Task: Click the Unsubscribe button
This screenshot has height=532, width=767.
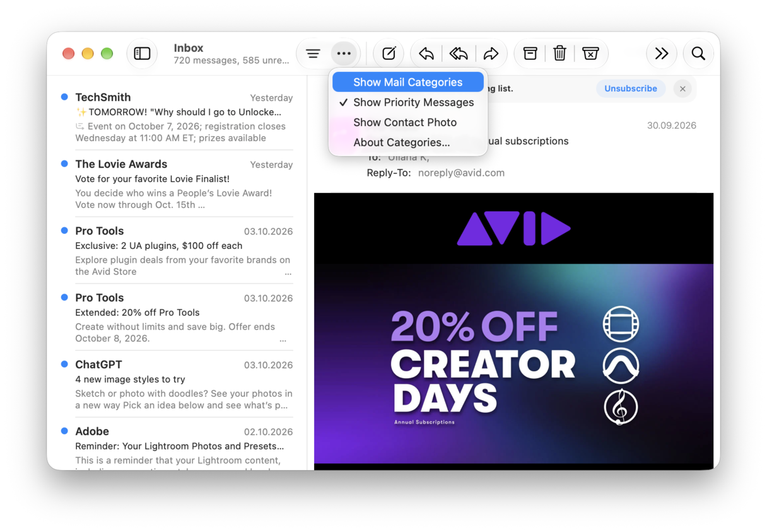Action: [631, 89]
